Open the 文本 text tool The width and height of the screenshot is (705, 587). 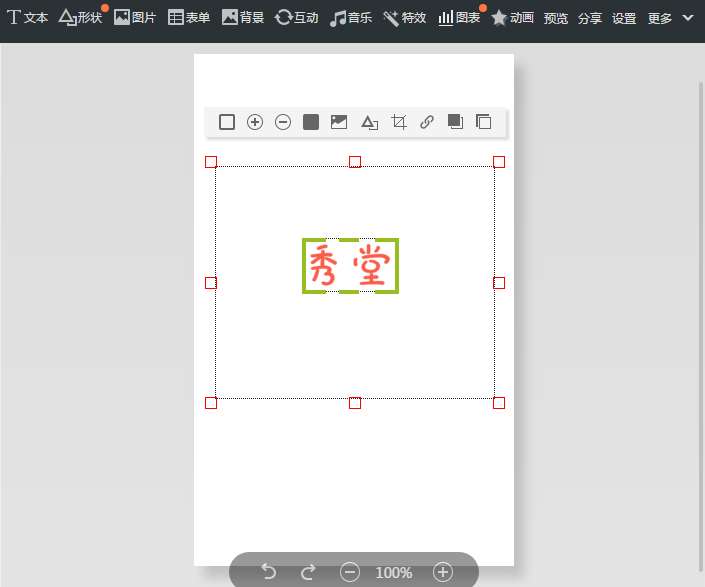click(x=27, y=18)
